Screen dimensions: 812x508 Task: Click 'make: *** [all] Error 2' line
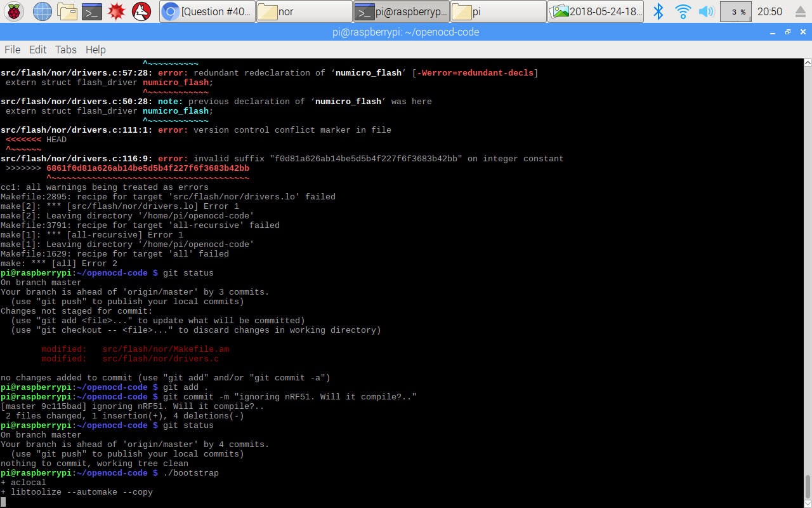pyautogui.click(x=59, y=264)
